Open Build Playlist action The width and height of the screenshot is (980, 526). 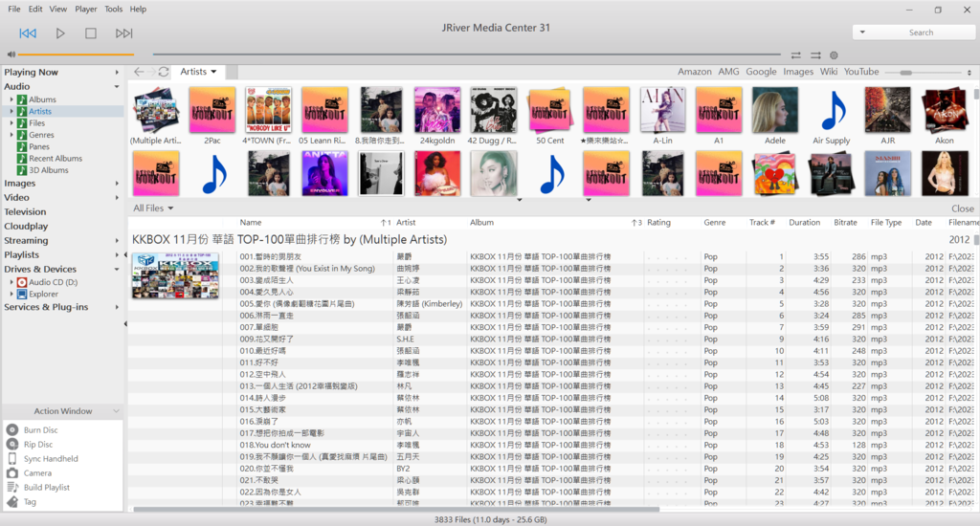point(46,488)
